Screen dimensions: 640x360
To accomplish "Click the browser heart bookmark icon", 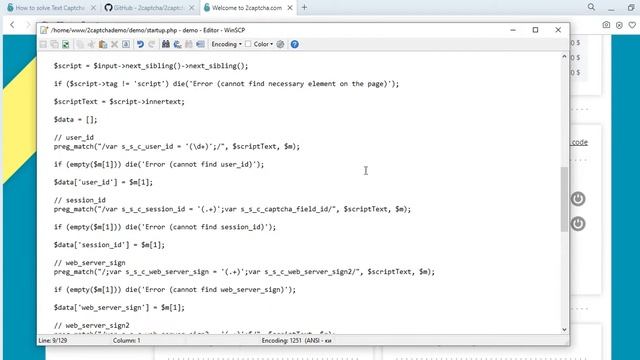I will pos(632,25).
